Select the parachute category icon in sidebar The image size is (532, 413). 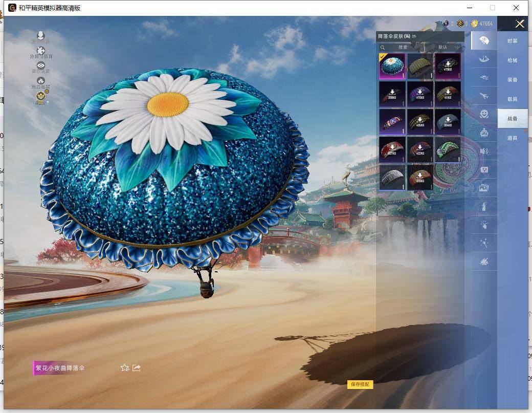tap(484, 40)
